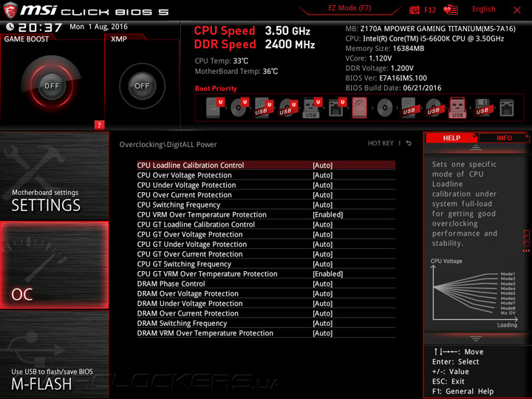The height and width of the screenshot is (399, 532).
Task: Open CPU Over Current Protection Auto value
Action: point(323,195)
